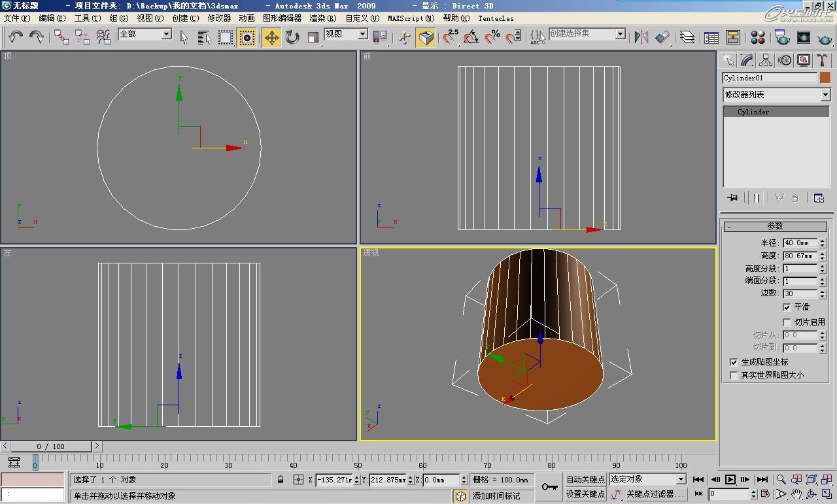Open the 修改器 menu
837x504 pixels.
click(219, 18)
